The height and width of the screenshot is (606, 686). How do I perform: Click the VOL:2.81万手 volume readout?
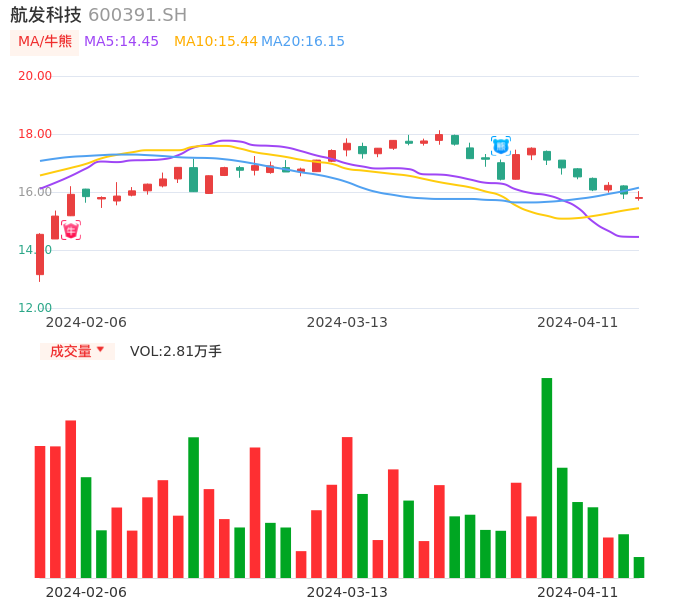(x=176, y=351)
